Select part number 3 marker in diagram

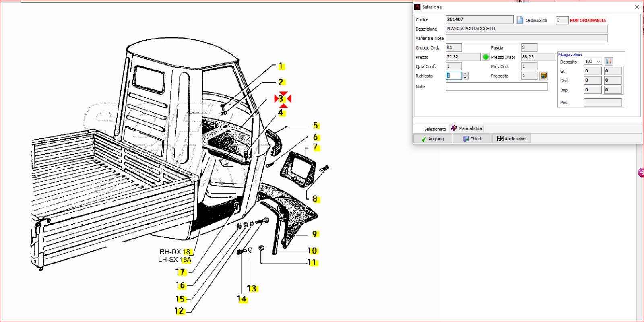click(281, 99)
